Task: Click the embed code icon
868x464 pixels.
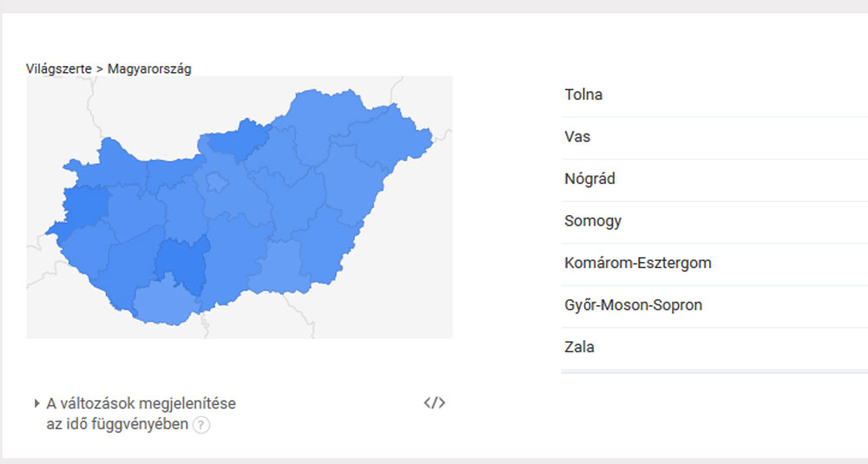Action: [x=435, y=402]
